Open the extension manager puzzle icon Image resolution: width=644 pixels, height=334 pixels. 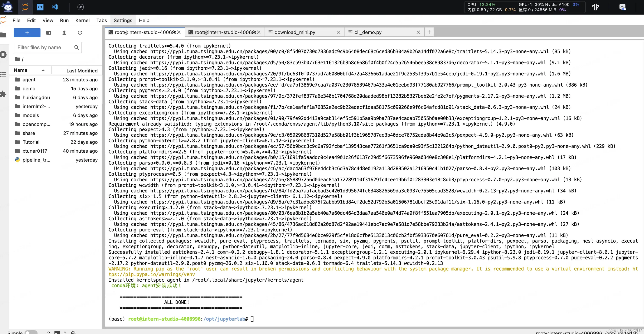click(3, 94)
